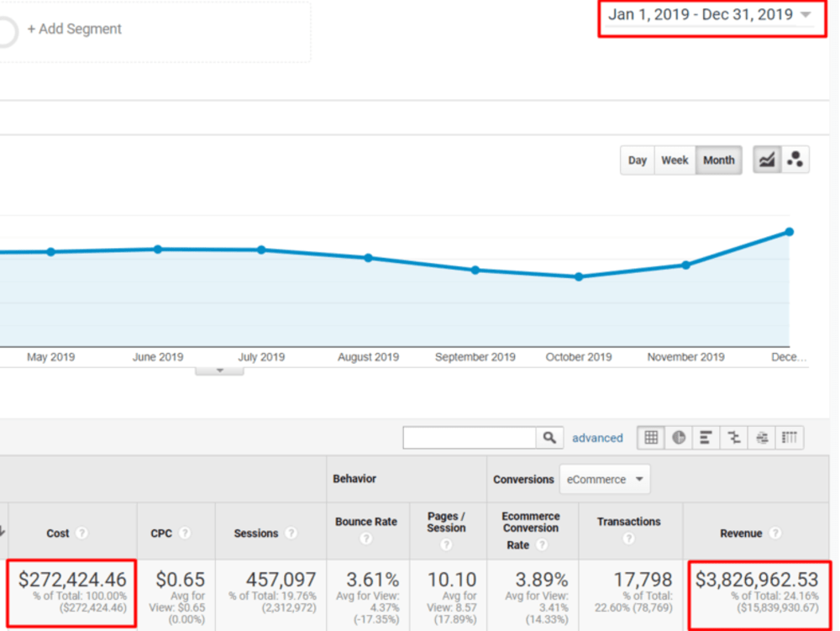
Task: Open the eCommerce conversions dropdown
Action: 605,480
